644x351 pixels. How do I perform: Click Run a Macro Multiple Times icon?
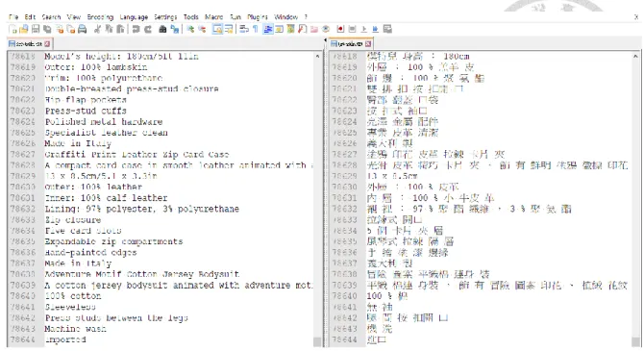[x=376, y=29]
